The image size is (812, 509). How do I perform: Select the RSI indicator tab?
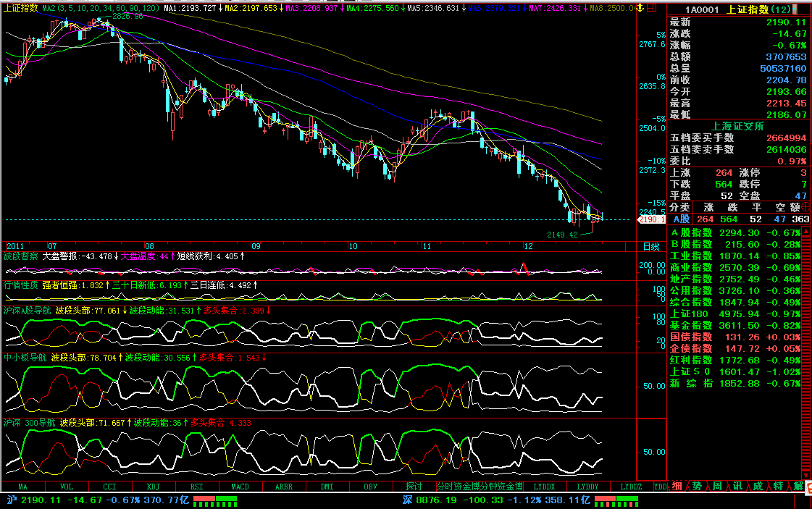(x=197, y=487)
